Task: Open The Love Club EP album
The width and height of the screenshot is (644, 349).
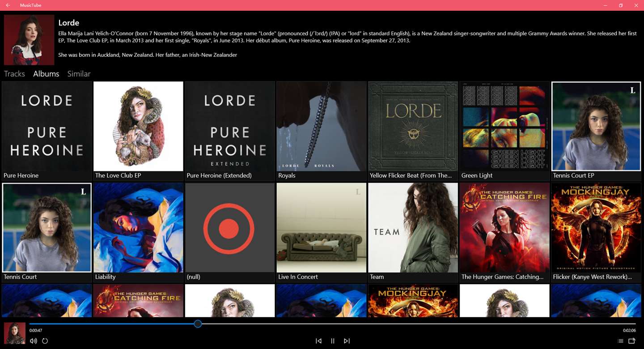Action: [138, 131]
